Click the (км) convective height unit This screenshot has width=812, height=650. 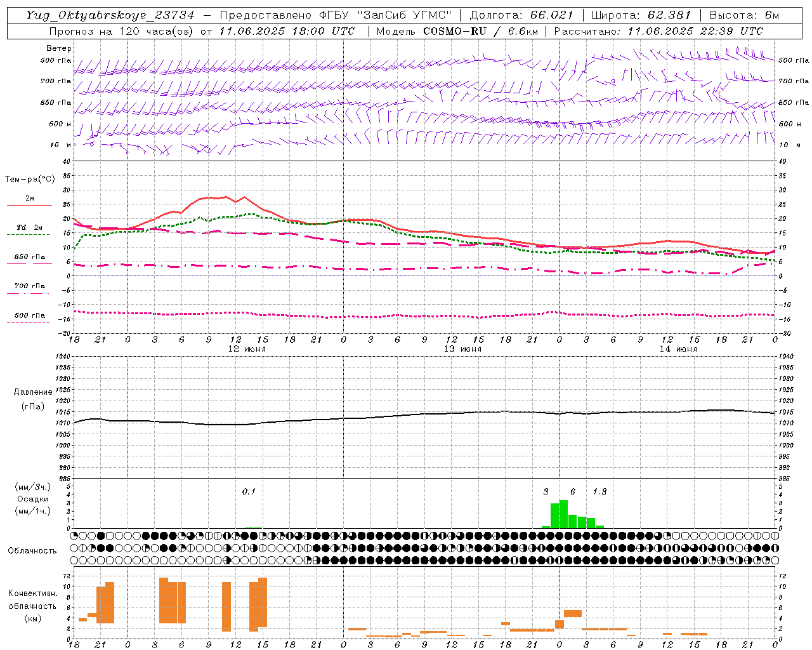[x=32, y=618]
